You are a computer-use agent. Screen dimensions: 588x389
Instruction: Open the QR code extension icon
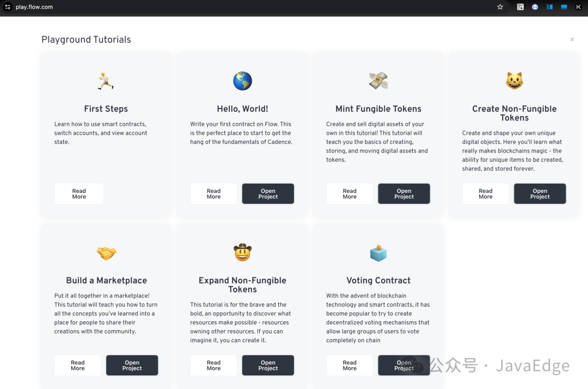coord(520,7)
